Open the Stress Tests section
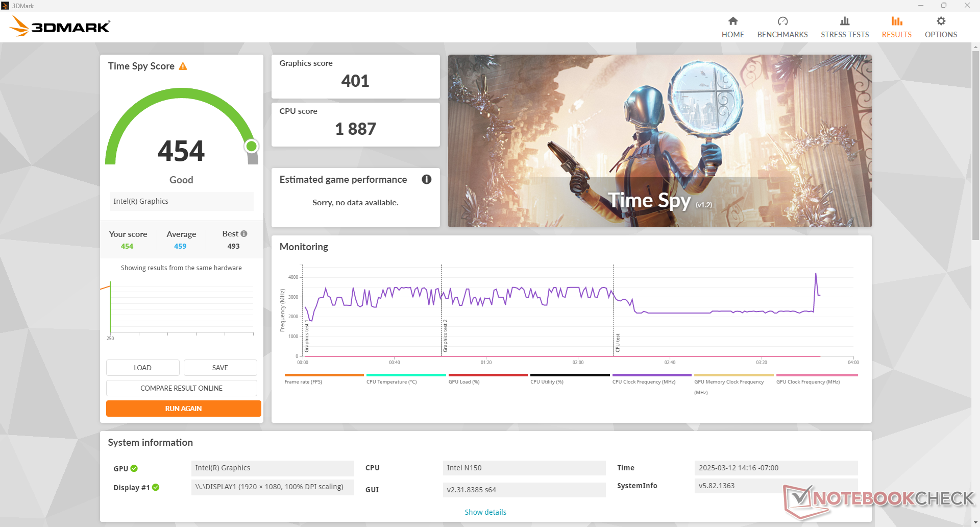980x527 pixels. tap(844, 27)
